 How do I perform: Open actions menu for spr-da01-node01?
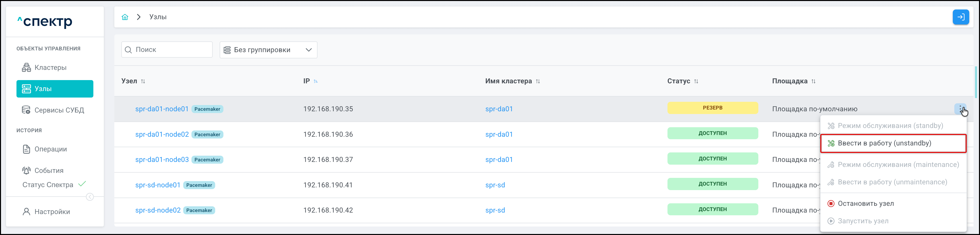click(960, 109)
